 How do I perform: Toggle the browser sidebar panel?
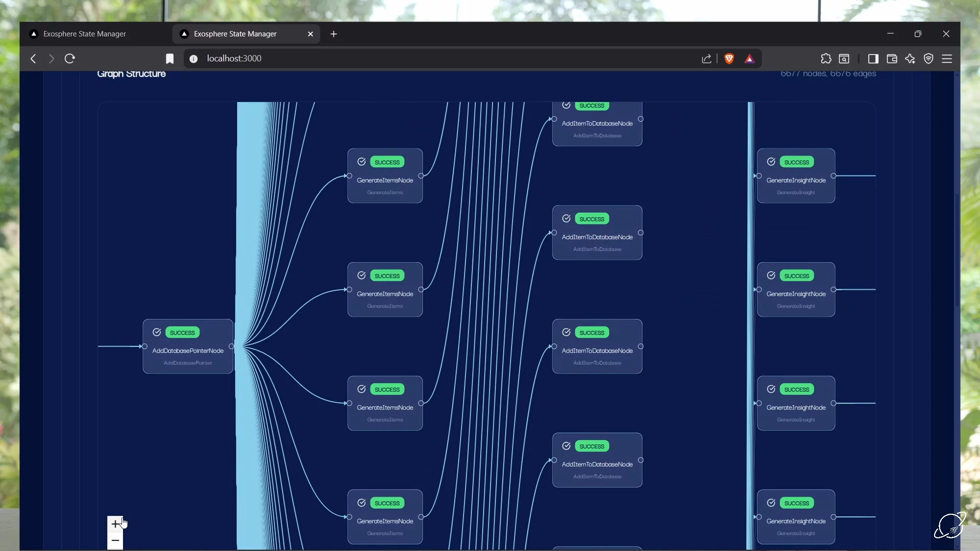tap(873, 59)
